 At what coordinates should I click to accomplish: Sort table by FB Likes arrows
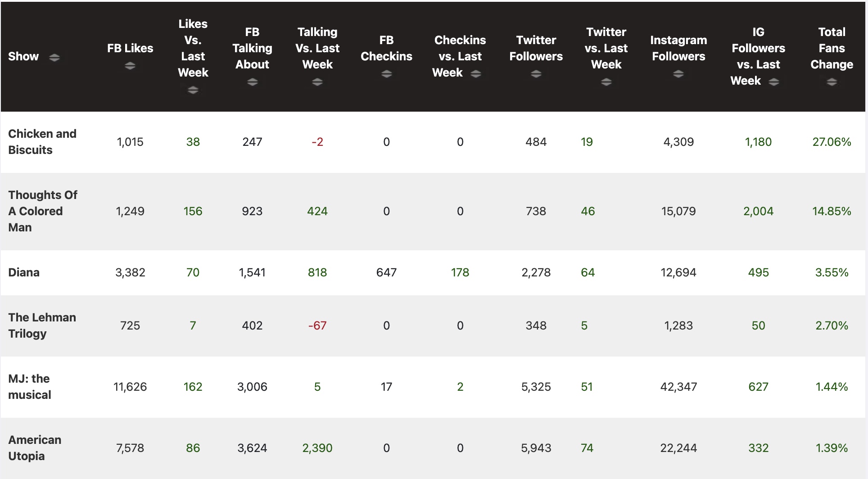[130, 66]
